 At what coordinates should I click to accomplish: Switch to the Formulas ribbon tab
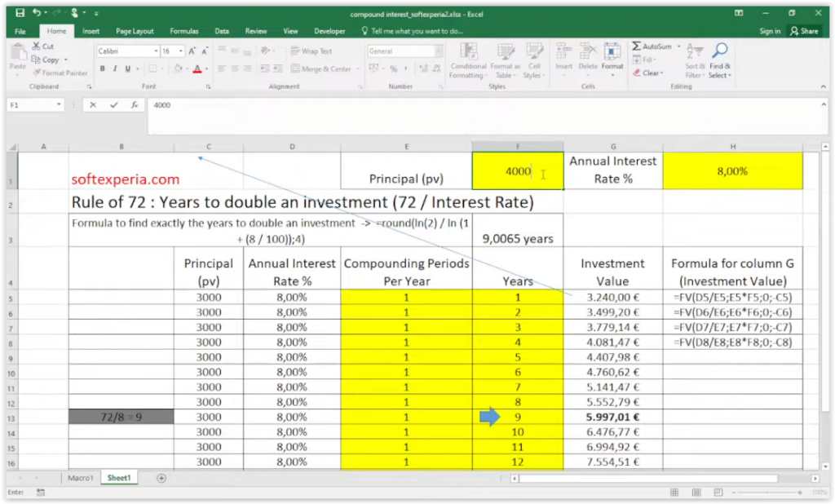click(183, 32)
